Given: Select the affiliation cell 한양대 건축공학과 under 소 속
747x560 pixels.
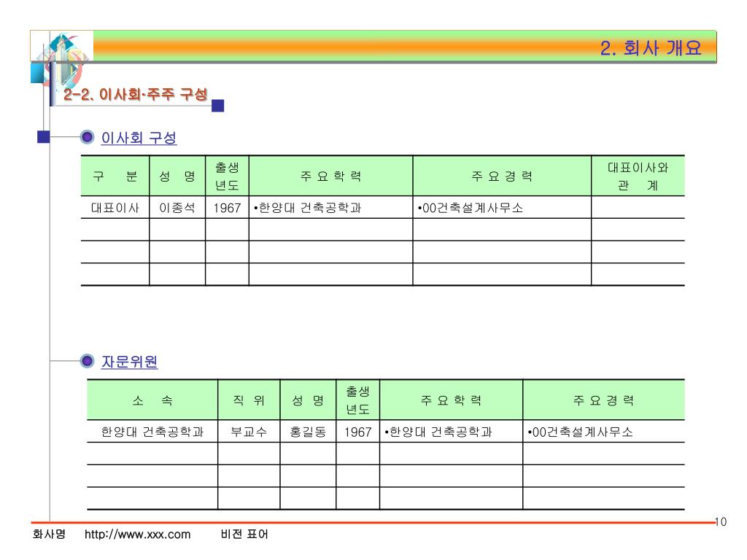Looking at the screenshot, I should point(152,432).
